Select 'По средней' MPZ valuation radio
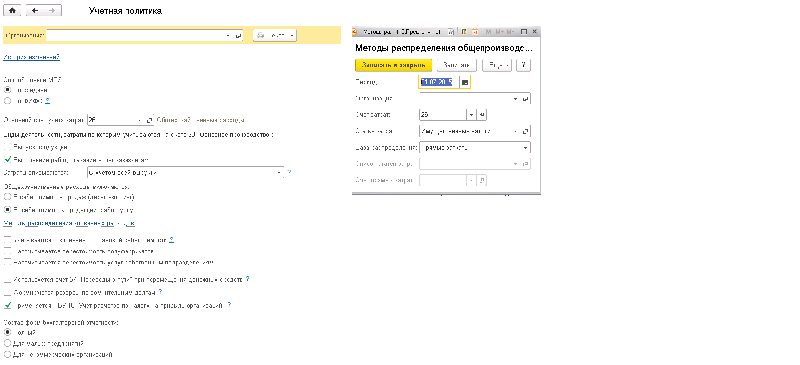Image resolution: width=800 pixels, height=365 pixels. click(7, 89)
